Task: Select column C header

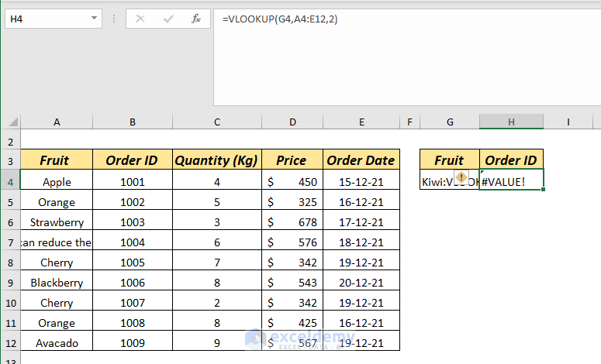Action: coord(217,122)
